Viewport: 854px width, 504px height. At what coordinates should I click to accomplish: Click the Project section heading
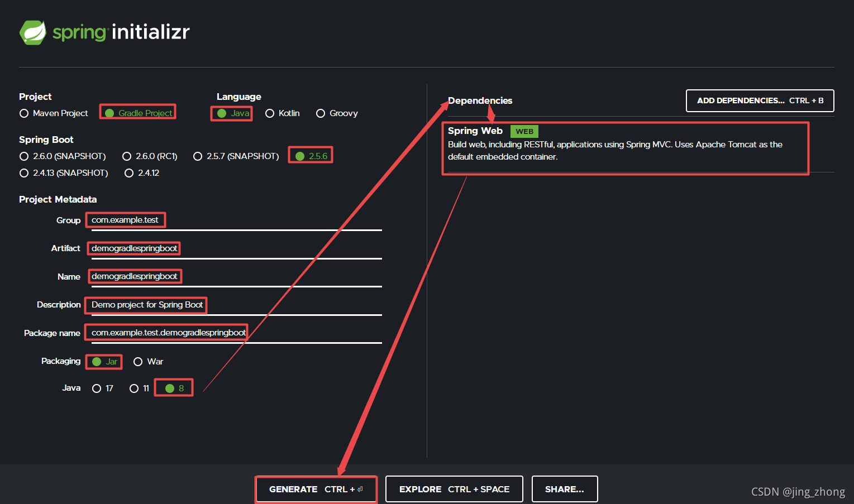(x=35, y=97)
